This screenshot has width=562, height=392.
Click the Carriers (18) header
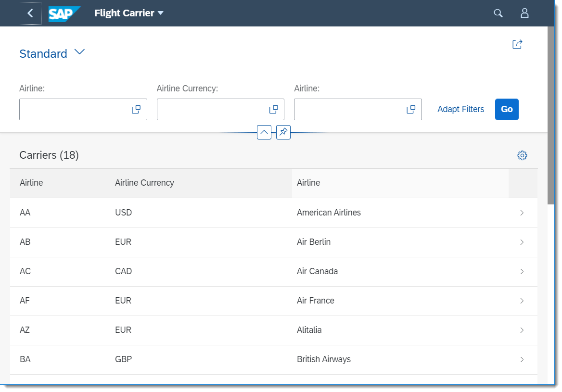point(49,155)
